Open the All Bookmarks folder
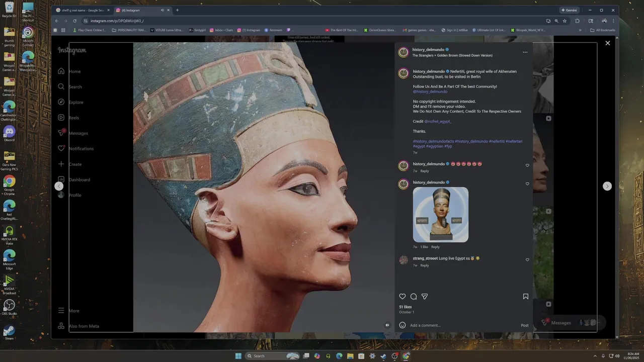 603,30
